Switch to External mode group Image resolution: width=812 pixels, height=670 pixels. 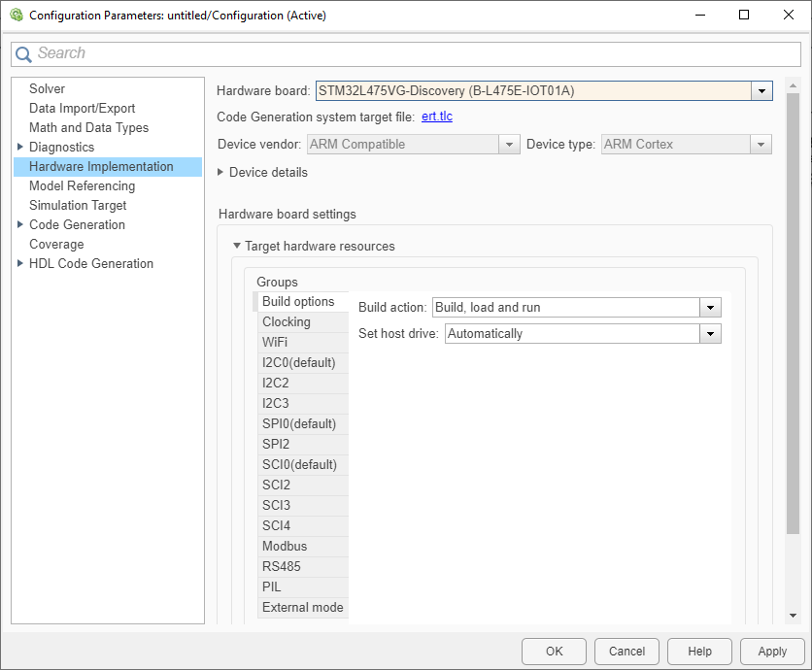pyautogui.click(x=302, y=607)
